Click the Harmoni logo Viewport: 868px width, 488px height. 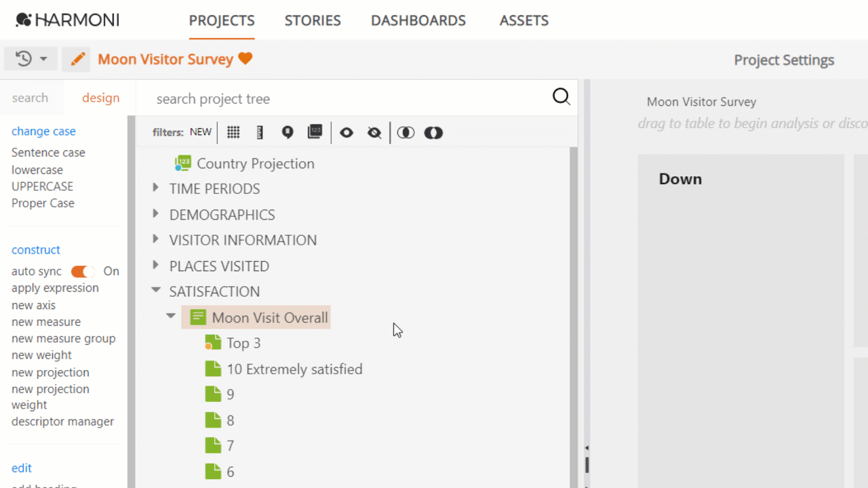click(67, 20)
